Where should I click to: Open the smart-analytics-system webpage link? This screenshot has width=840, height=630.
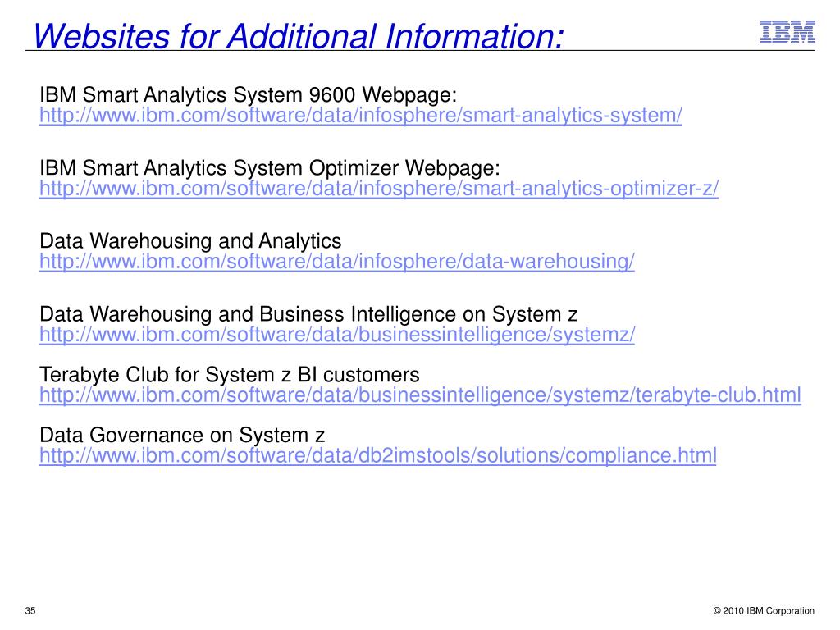coord(361,115)
